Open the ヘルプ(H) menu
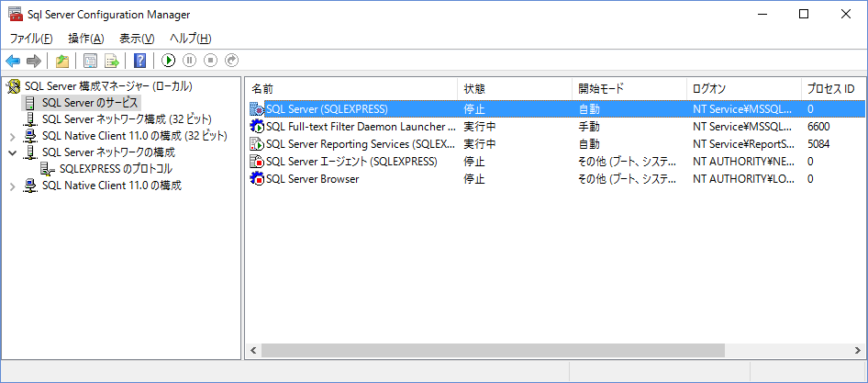The width and height of the screenshot is (868, 383). click(x=191, y=39)
